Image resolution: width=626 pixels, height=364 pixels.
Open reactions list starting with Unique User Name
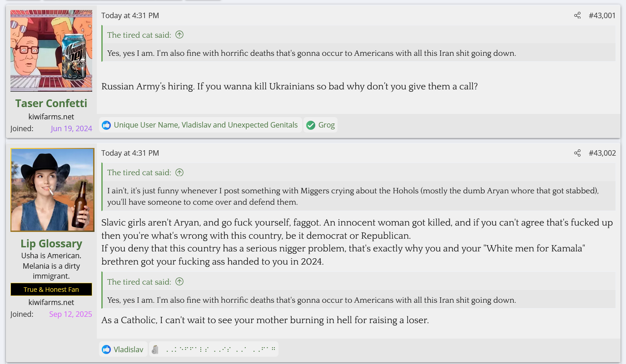(x=205, y=125)
